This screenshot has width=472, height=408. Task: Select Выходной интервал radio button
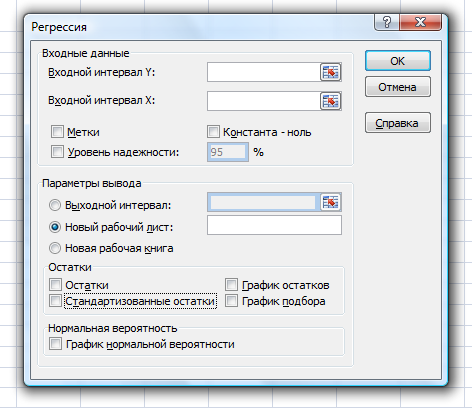55,205
